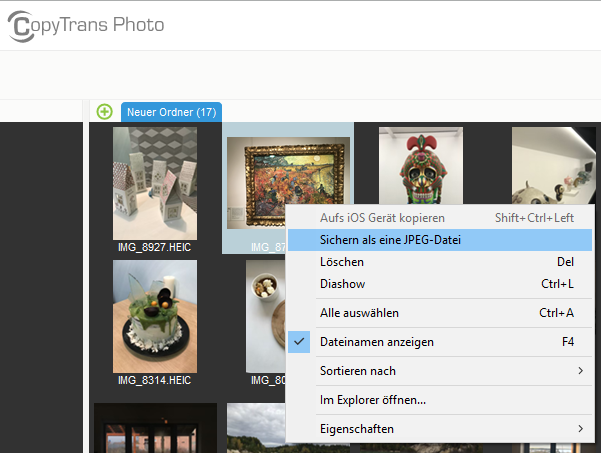Click the green plus add-folder icon

click(x=105, y=112)
